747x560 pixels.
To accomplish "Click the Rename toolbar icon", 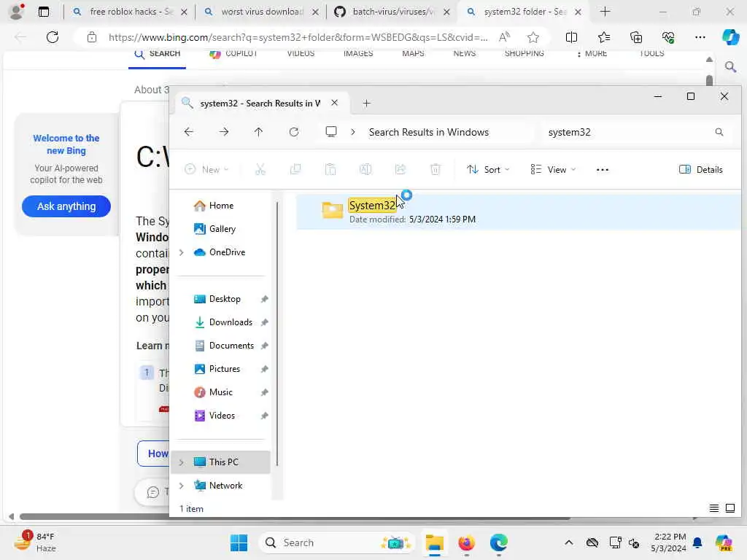I will tap(365, 169).
